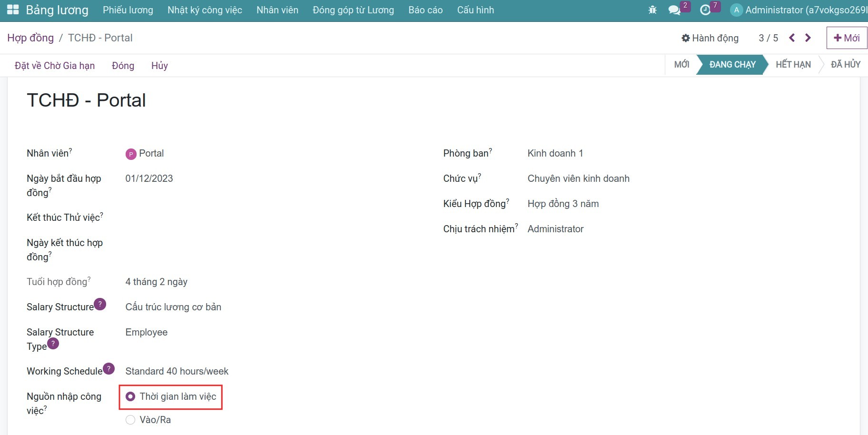868x435 pixels.
Task: Open the Hành động actions dropdown
Action: (710, 38)
